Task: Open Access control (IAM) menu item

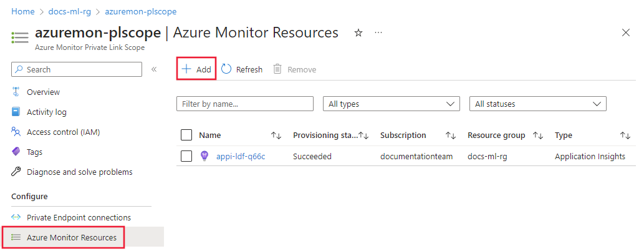Action: (63, 132)
